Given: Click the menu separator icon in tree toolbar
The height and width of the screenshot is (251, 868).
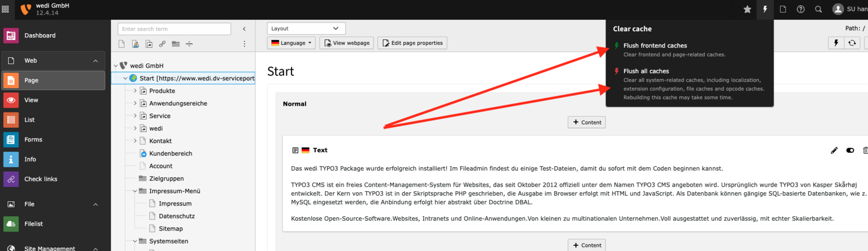Looking at the screenshot, I should pos(189,44).
